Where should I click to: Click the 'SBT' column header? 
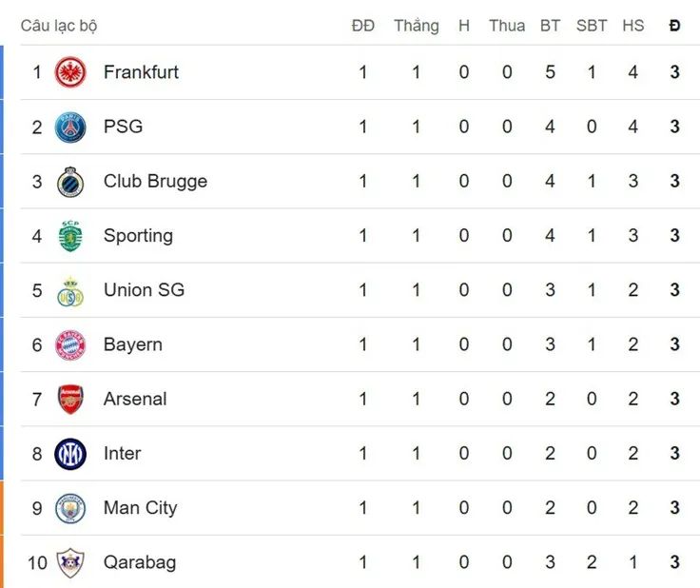pyautogui.click(x=592, y=26)
